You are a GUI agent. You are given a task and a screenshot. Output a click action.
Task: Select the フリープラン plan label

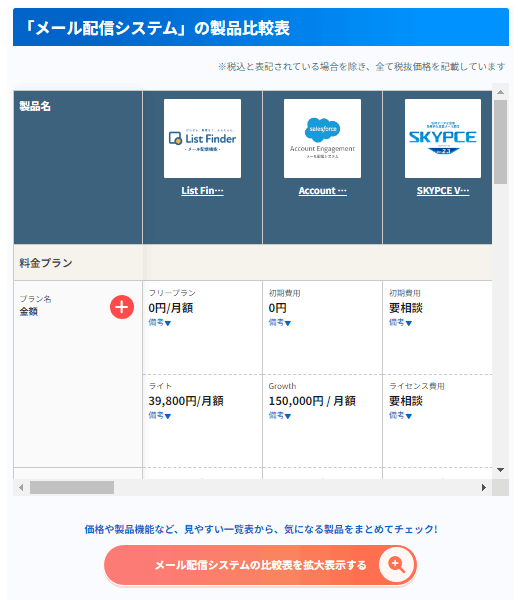(172, 293)
